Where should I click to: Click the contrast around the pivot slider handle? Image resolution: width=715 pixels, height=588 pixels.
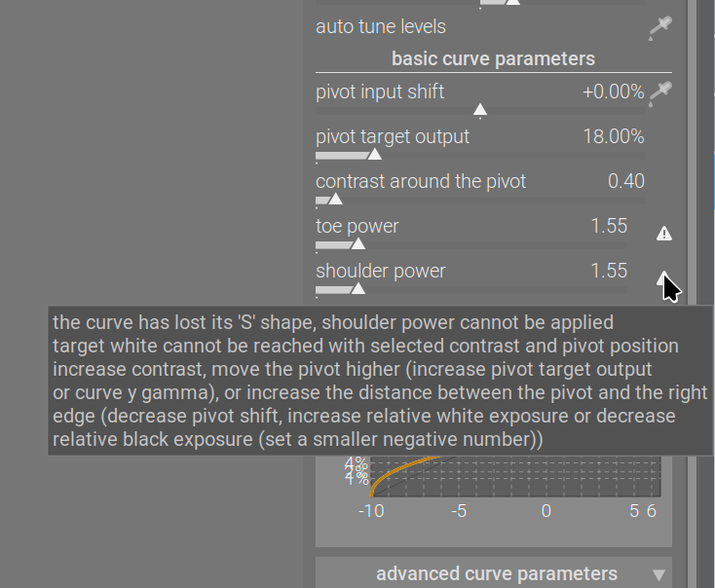[335, 199]
